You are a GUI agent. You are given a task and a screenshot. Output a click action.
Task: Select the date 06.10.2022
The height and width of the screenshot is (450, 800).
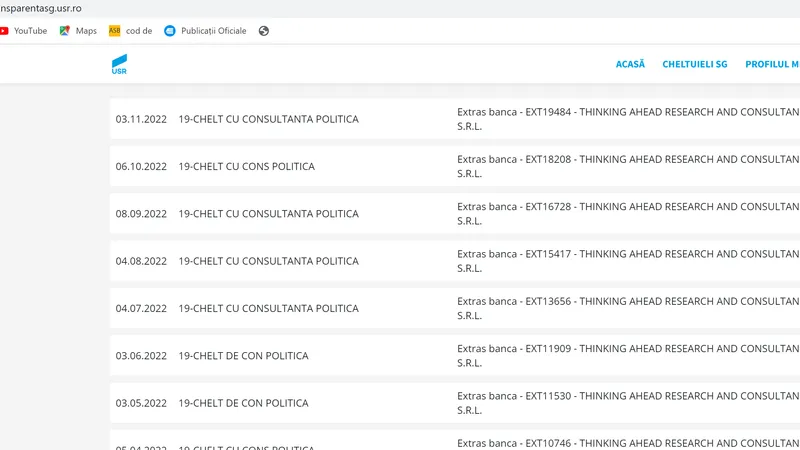141,166
